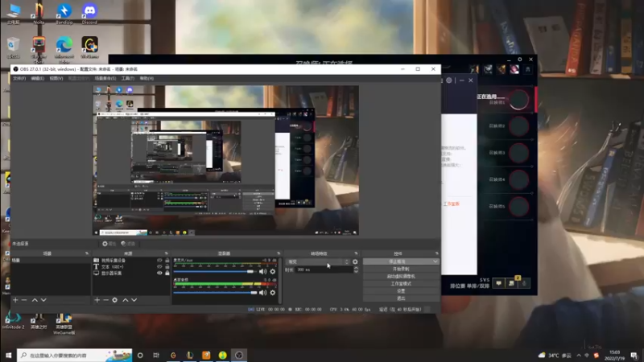Click 退出 exit button in Controls
The width and height of the screenshot is (644, 362).
click(401, 298)
